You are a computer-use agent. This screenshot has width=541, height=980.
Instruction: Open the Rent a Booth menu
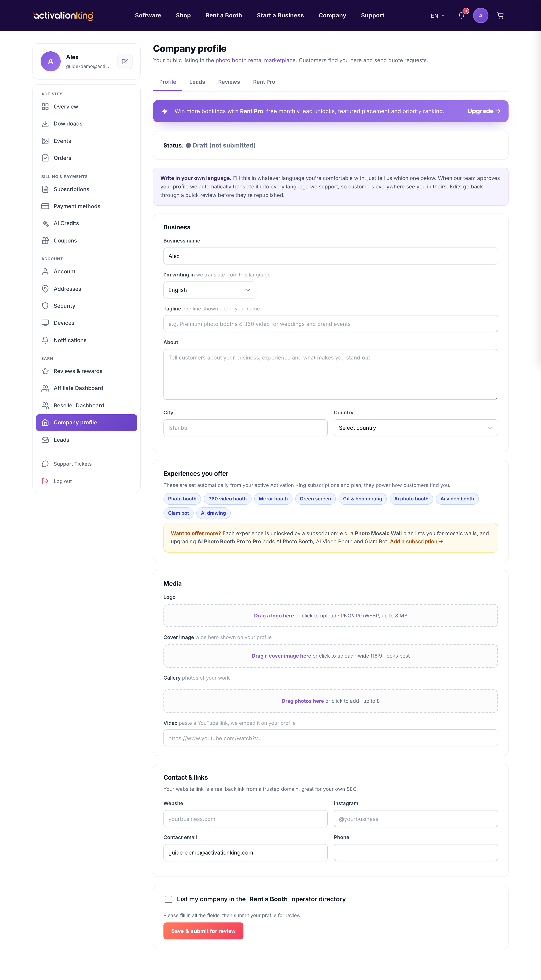click(x=224, y=16)
